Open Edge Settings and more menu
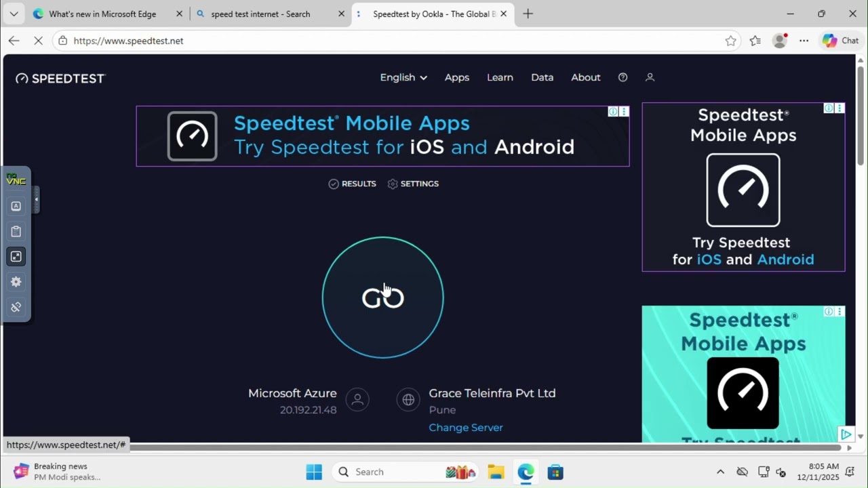Image resolution: width=868 pixels, height=488 pixels. [804, 41]
